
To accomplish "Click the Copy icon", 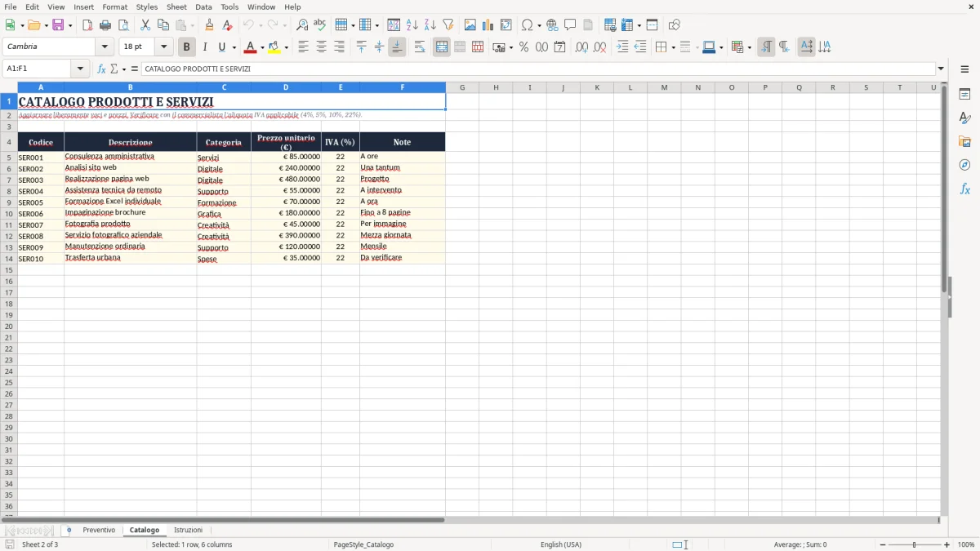I will point(163,25).
